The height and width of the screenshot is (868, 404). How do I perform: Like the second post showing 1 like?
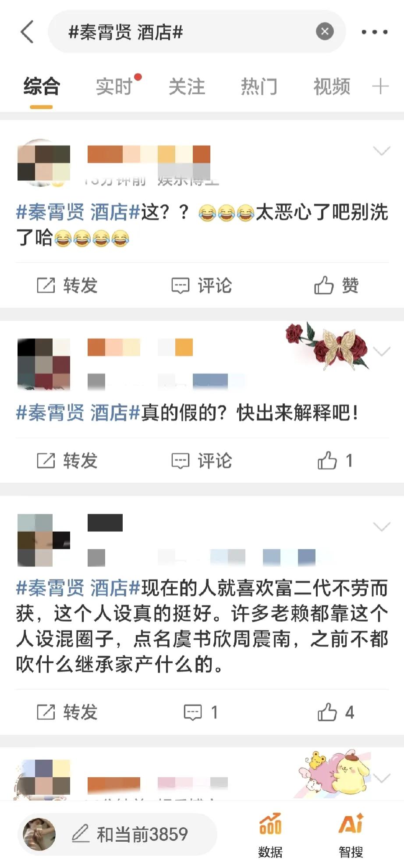(335, 461)
